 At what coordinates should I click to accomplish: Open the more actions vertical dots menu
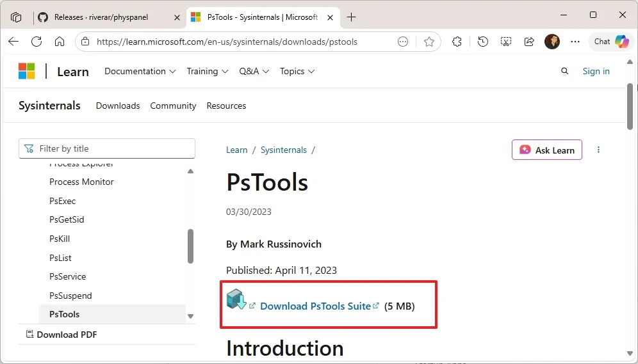coord(599,150)
